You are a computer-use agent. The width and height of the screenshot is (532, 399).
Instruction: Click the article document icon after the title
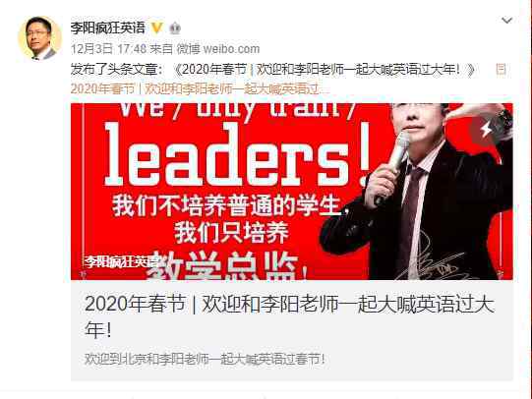(x=501, y=69)
